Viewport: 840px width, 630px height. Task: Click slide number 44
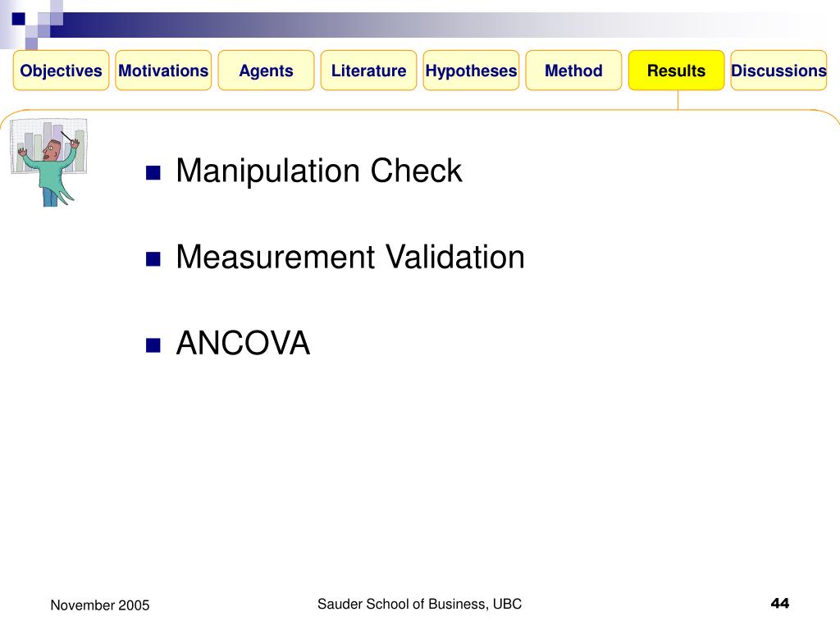coord(780,603)
